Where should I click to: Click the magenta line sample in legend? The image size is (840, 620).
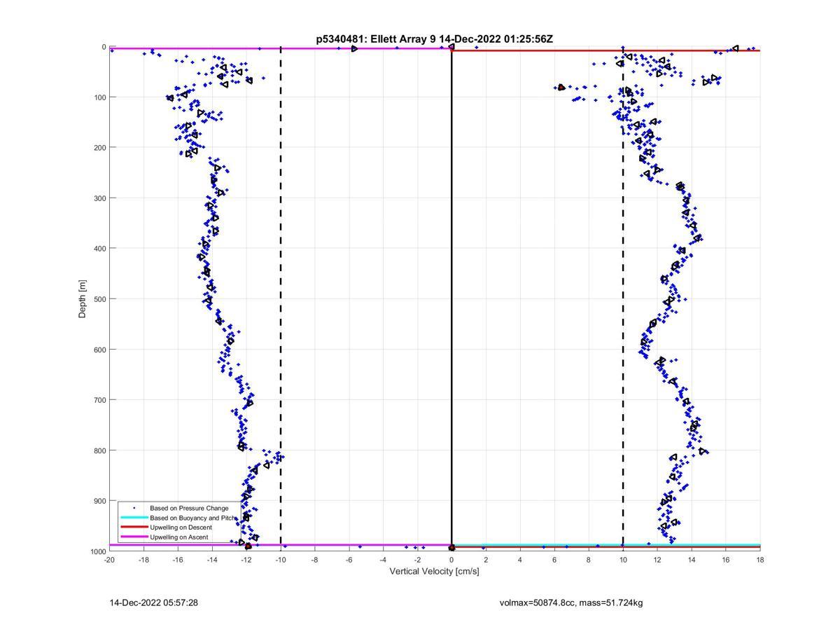point(134,537)
